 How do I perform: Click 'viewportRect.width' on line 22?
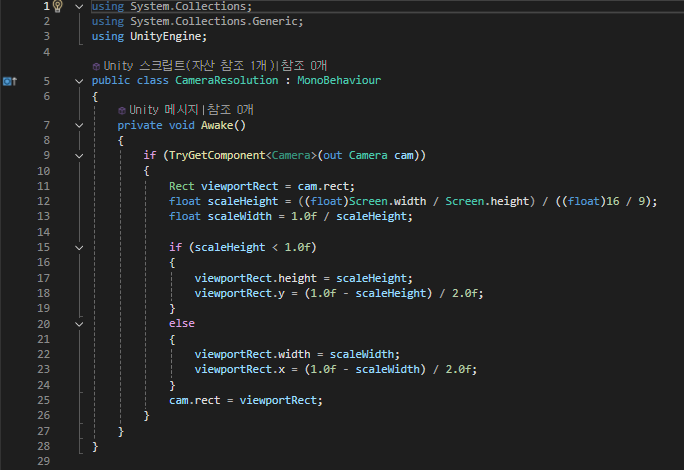point(252,354)
